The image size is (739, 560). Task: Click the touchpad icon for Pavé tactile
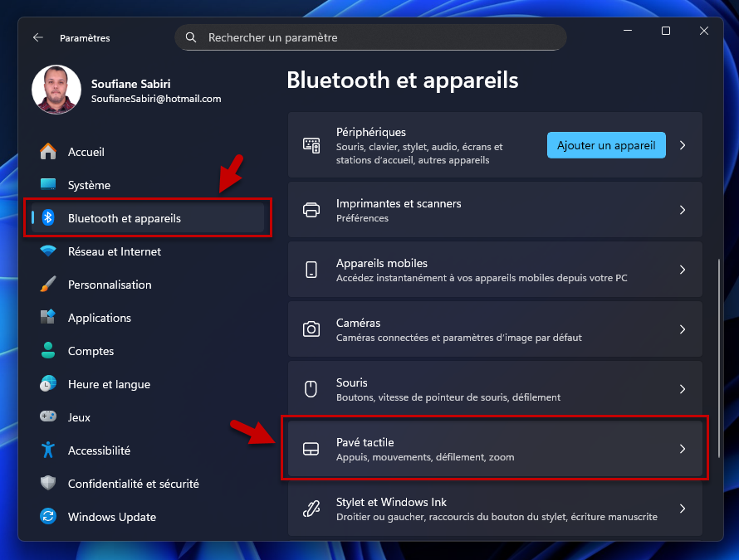(311, 448)
